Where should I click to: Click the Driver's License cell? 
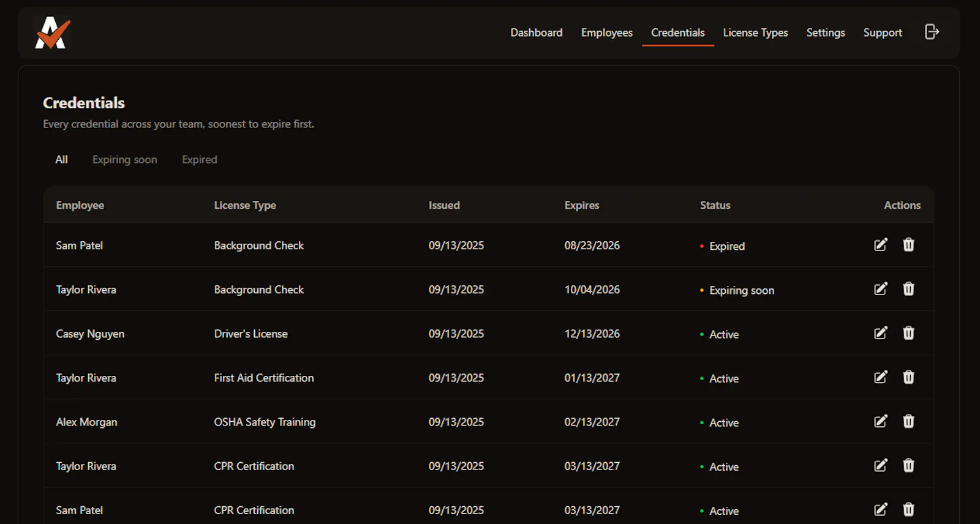[251, 334]
